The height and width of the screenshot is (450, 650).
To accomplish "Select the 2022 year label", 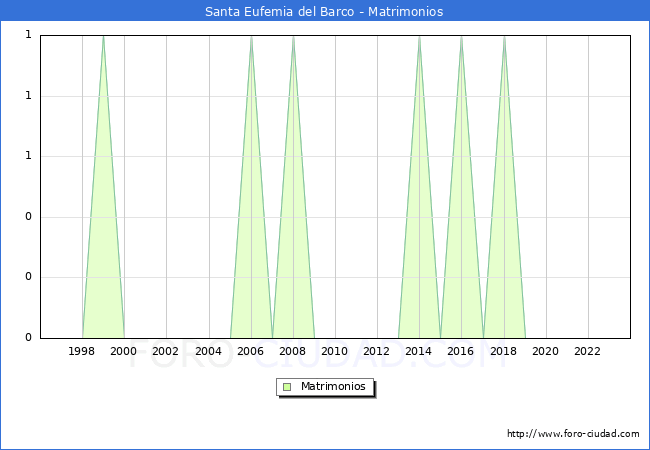I will pyautogui.click(x=587, y=351).
